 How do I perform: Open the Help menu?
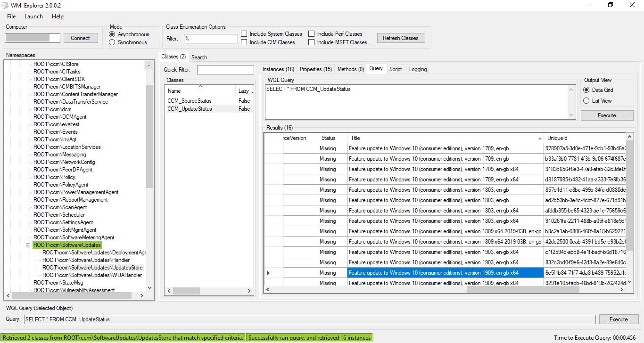58,16
